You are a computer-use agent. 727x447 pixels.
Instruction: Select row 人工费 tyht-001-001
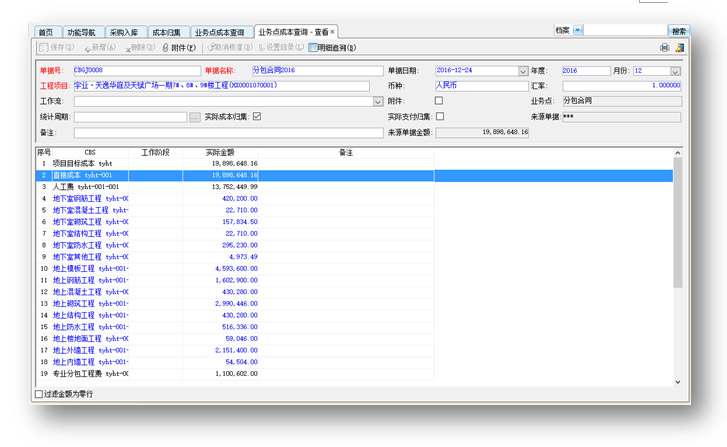(x=235, y=187)
